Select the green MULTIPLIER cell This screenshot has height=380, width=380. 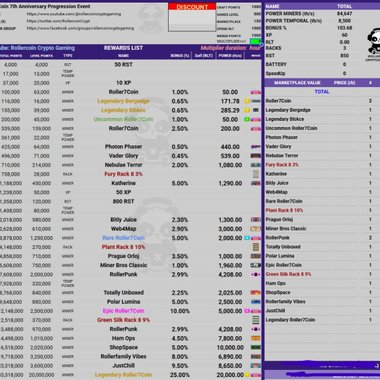click(255, 42)
